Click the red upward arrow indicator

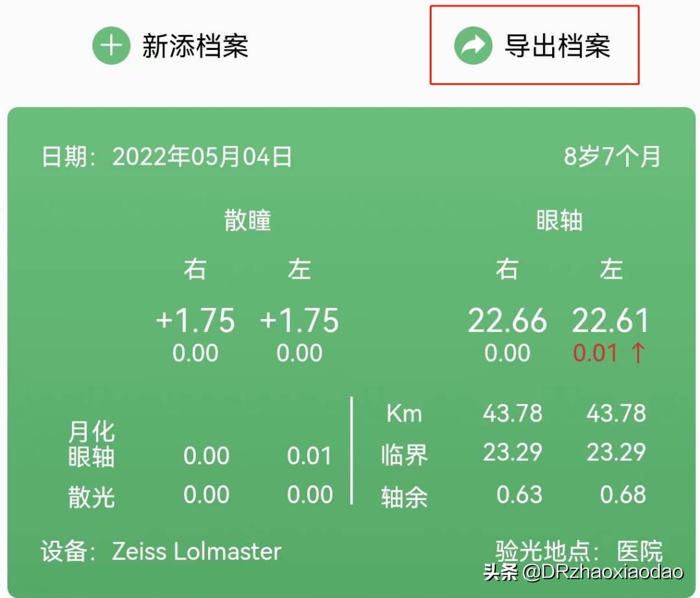[638, 353]
